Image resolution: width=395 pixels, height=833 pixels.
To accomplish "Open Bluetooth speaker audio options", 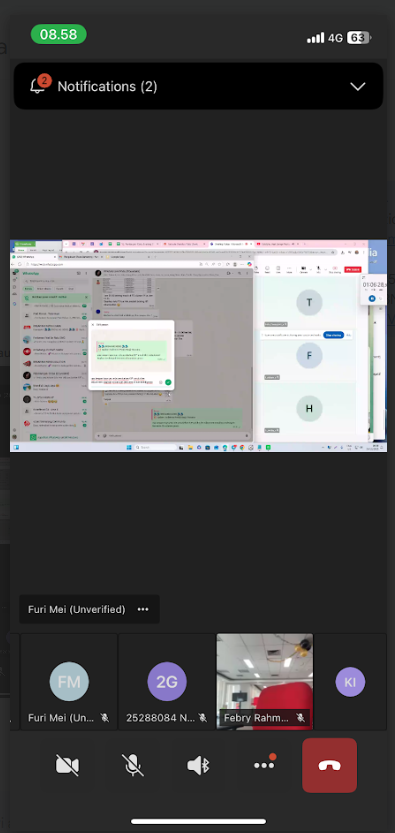I will click(199, 766).
